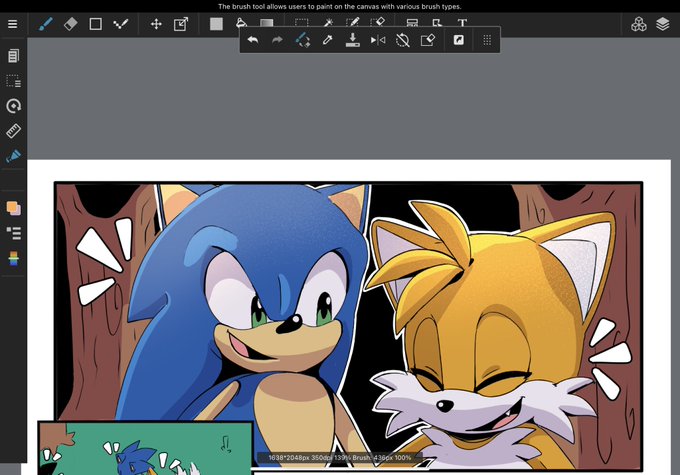Grab the shortcut bar dotted handle
680x475 pixels.
[487, 40]
